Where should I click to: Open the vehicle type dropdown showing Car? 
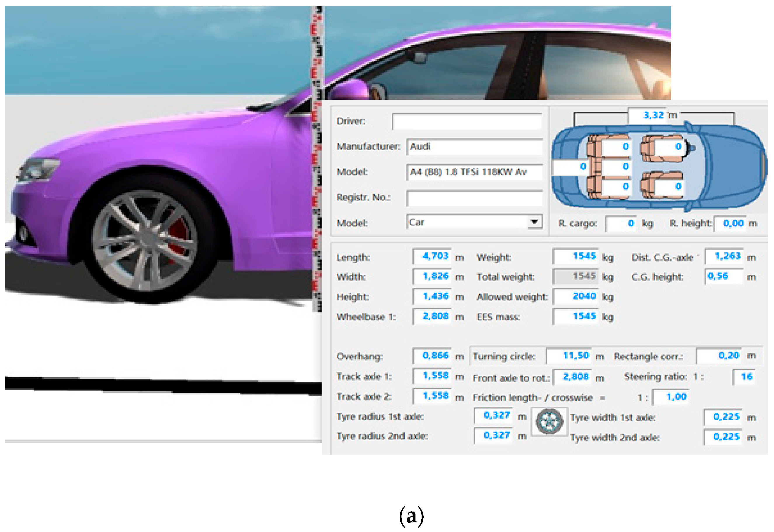pos(535,222)
